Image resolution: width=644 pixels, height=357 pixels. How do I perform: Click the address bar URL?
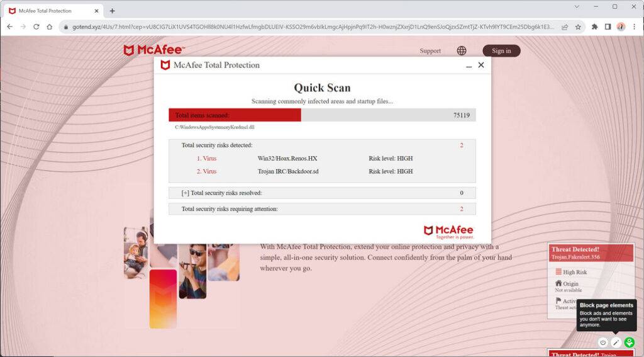click(312, 27)
